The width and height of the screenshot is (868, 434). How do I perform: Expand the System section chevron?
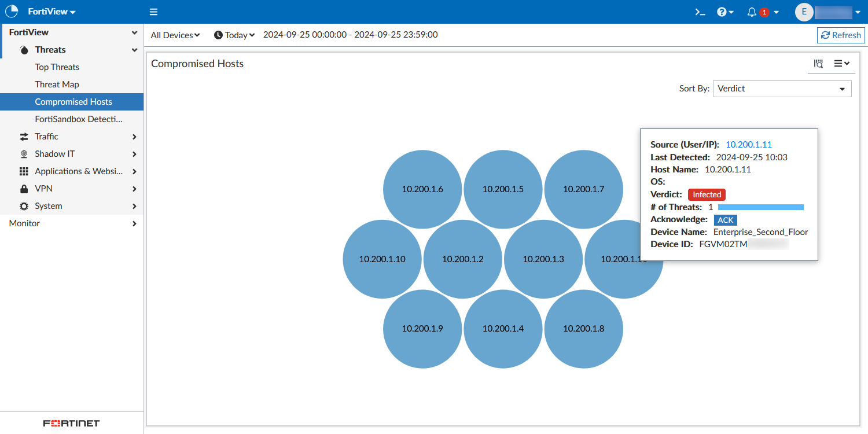click(x=134, y=206)
